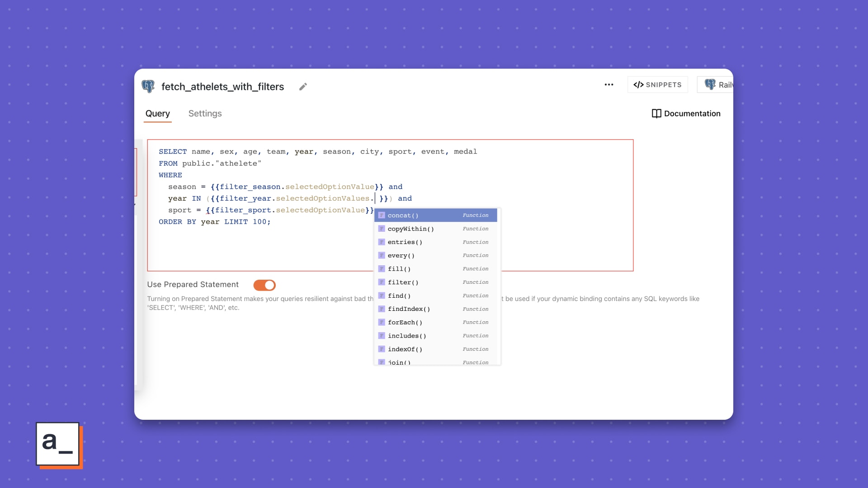Click the query title fetch_athelets_with_filters
The image size is (868, 488).
[x=222, y=87]
